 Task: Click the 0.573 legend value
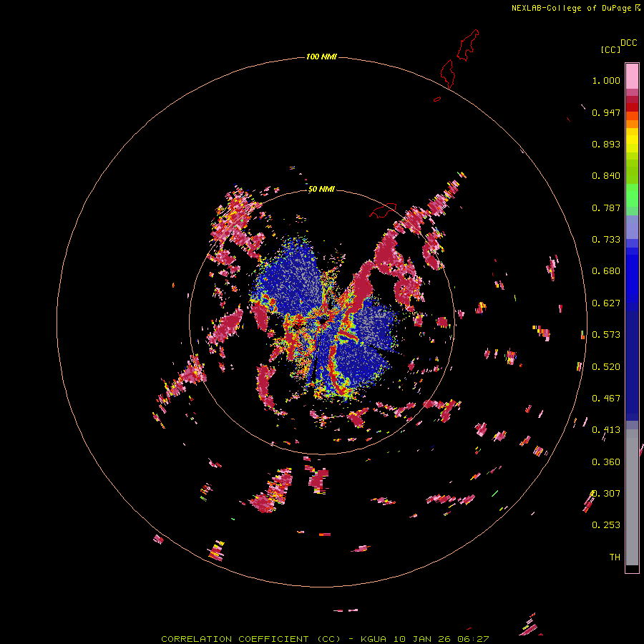[606, 335]
